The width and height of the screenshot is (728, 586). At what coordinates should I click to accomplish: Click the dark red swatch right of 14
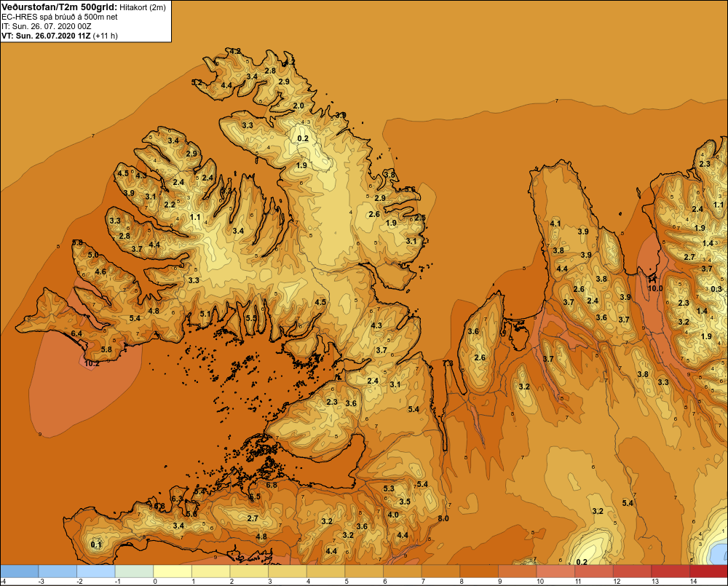pos(709,571)
